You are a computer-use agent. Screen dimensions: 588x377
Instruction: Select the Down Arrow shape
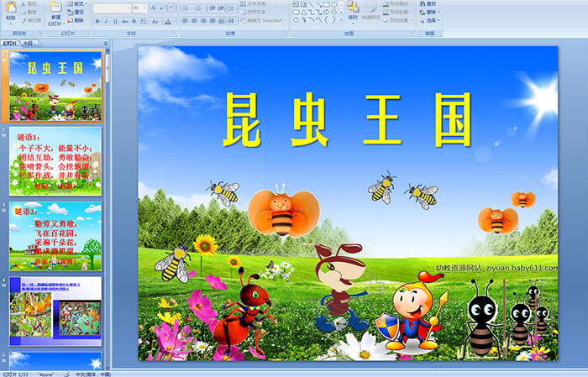tap(334, 13)
